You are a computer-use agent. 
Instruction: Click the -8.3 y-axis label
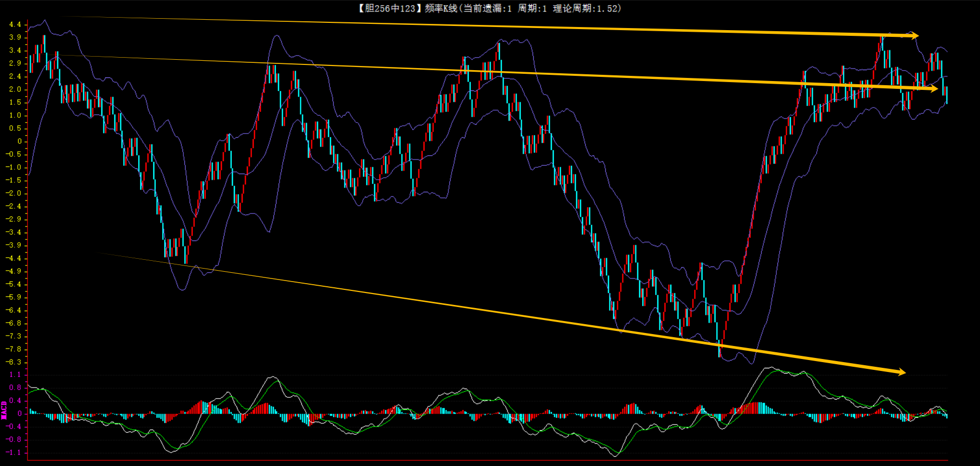click(14, 362)
